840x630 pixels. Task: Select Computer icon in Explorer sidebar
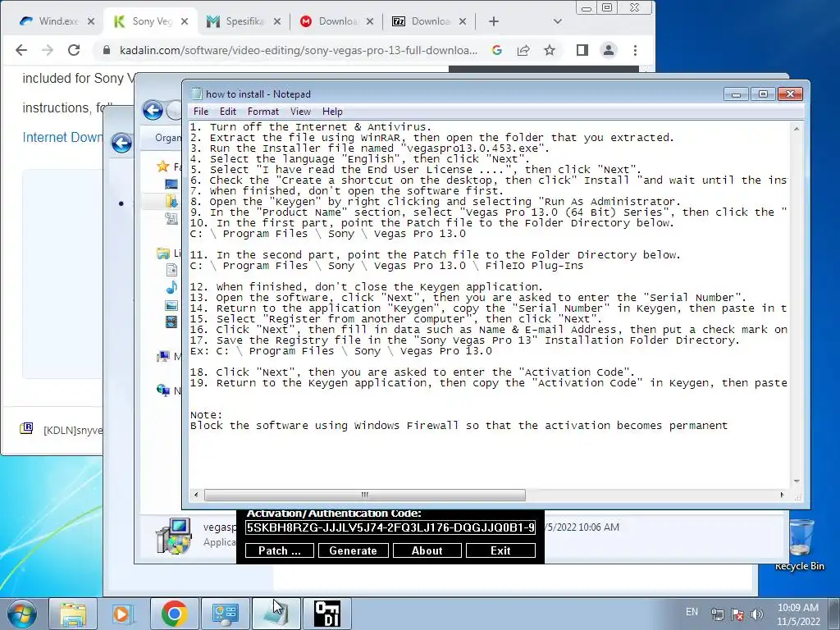click(163, 356)
